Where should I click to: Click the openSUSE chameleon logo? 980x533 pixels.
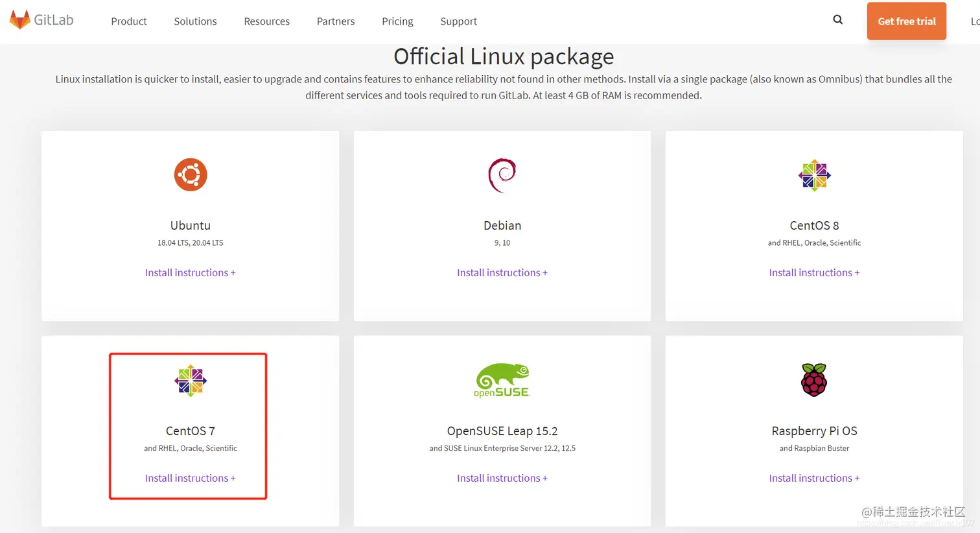(502, 381)
